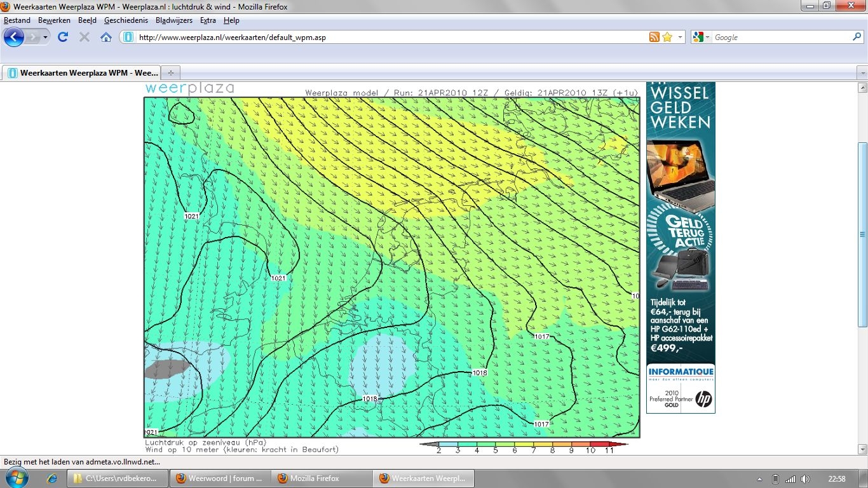The height and width of the screenshot is (488, 868).
Task: Expand the address bar URL history dropdown
Action: (680, 37)
